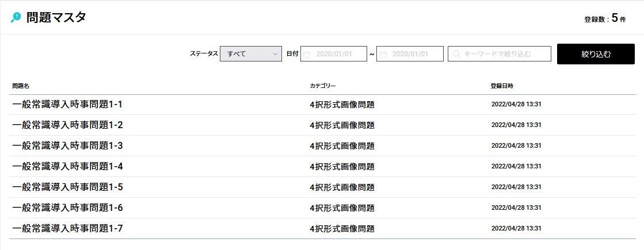Click the calendar icon in end date field
Viewport: 644px width, 250px height.
(383, 54)
